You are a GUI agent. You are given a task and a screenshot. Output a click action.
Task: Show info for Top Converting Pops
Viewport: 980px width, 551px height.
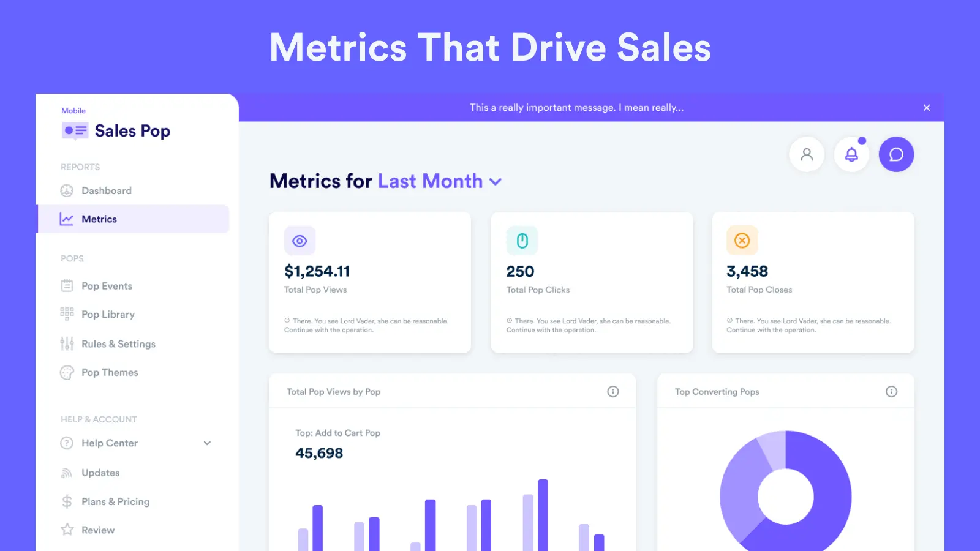click(x=891, y=392)
